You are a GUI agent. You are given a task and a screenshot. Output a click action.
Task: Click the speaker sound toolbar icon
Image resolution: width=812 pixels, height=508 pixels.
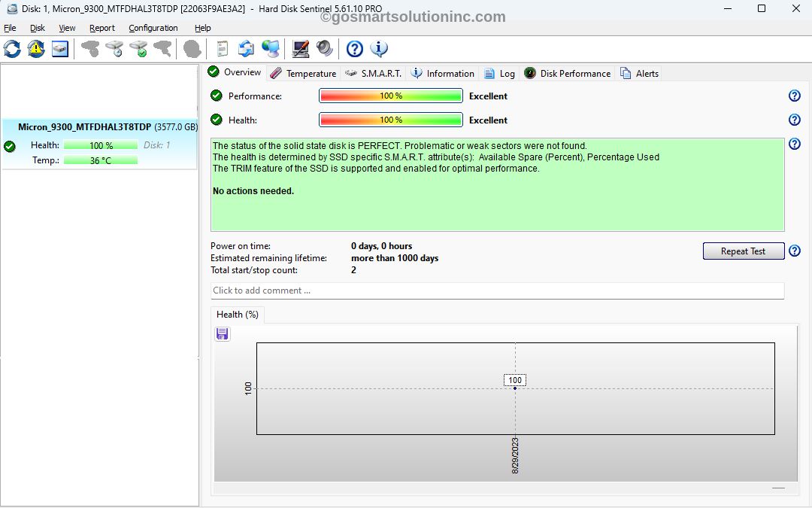(325, 49)
